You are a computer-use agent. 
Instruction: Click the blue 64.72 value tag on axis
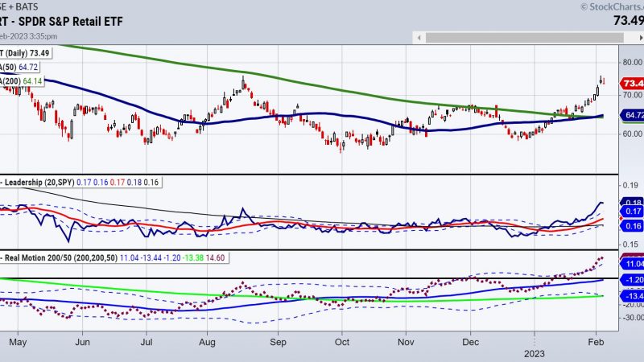pos(632,117)
